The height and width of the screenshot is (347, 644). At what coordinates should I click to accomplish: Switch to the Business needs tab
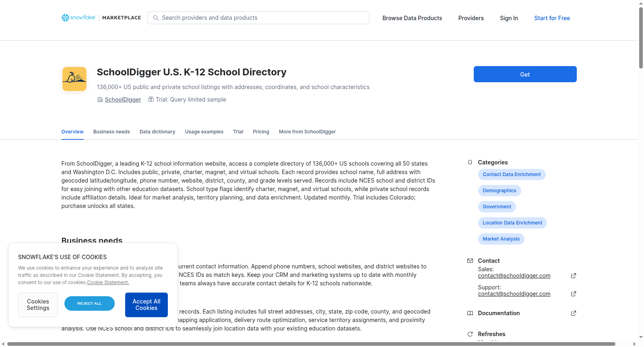pyautogui.click(x=111, y=132)
